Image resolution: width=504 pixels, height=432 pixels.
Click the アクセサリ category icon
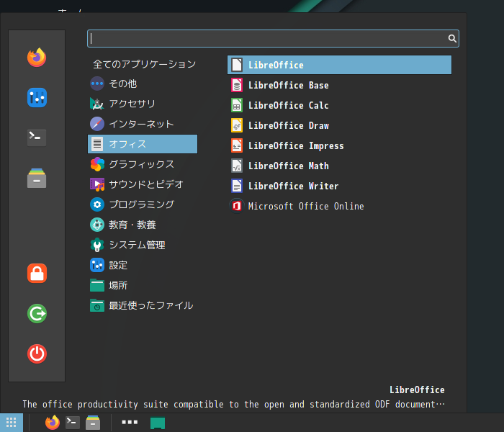click(x=97, y=104)
